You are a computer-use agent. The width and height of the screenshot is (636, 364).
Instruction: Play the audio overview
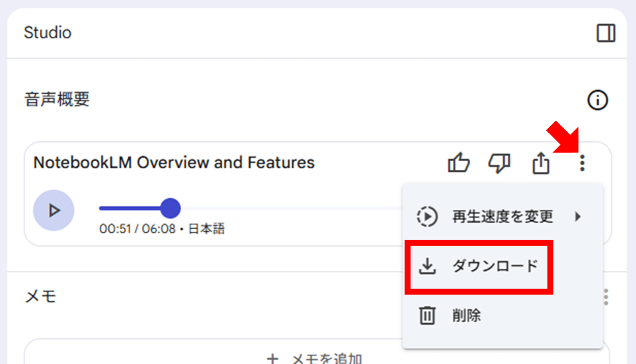(54, 210)
